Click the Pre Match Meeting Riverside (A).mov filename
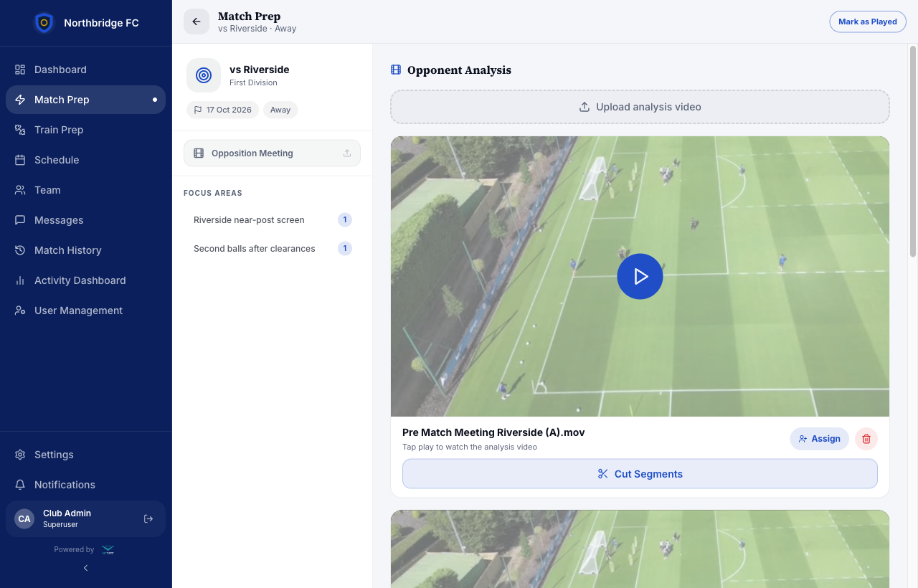 tap(493, 432)
